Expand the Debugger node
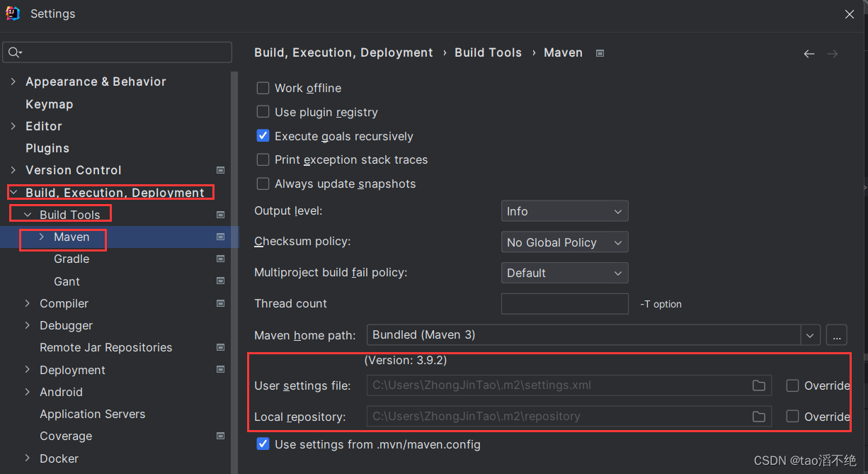The width and height of the screenshot is (868, 474). click(28, 325)
